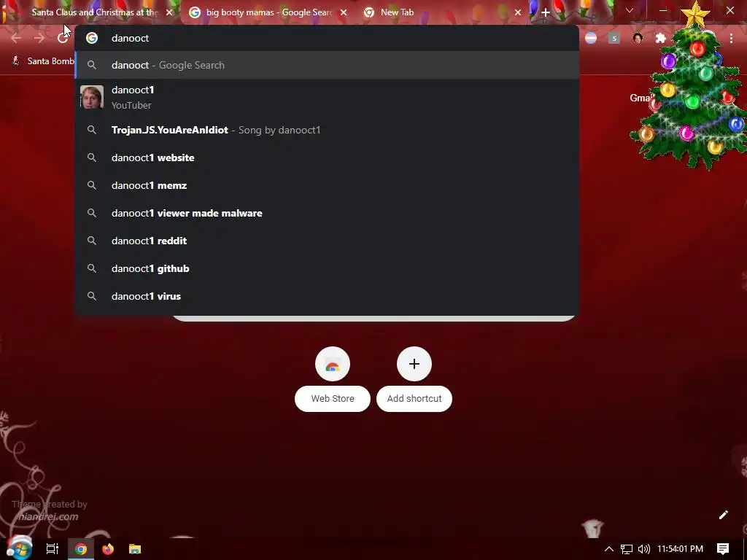Image resolution: width=747 pixels, height=560 pixels.
Task: Close the Santa Claus and Christmas tab
Action: point(169,12)
